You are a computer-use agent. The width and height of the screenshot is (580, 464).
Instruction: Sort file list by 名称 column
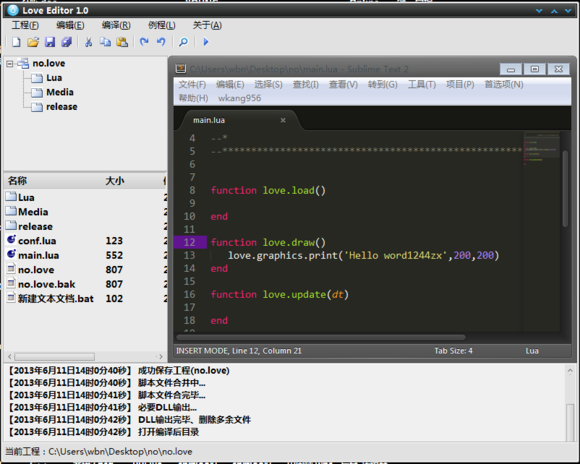click(17, 181)
